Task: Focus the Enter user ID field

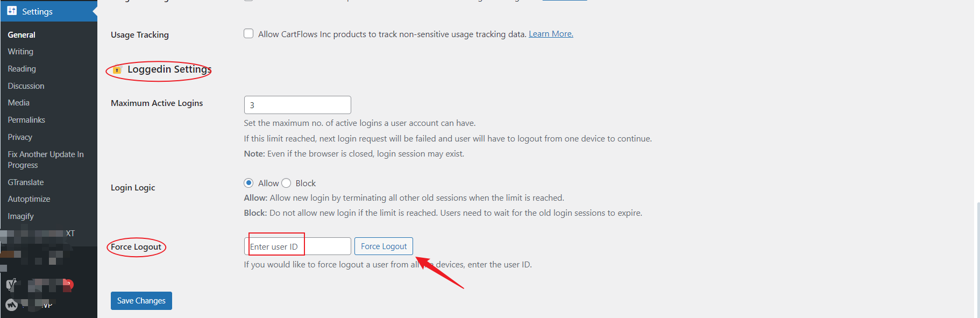Action: pyautogui.click(x=297, y=246)
